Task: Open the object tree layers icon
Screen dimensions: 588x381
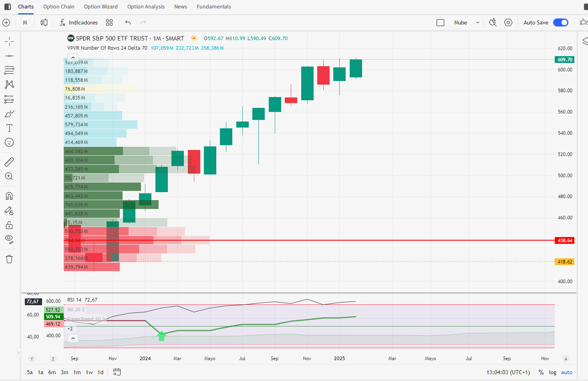Action: pos(585,41)
